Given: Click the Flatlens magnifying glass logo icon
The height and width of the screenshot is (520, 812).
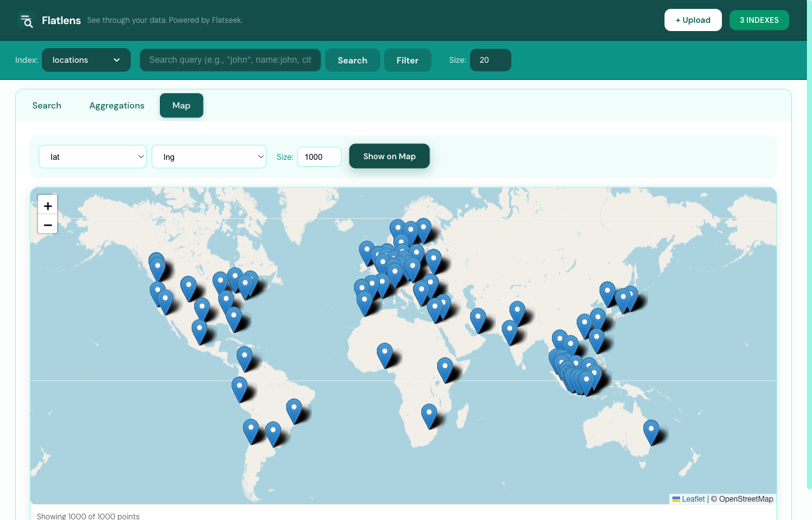Looking at the screenshot, I should [27, 21].
